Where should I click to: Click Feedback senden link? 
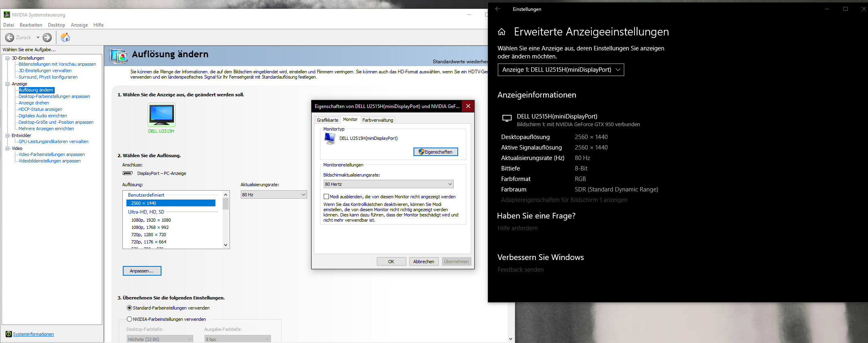[521, 270]
